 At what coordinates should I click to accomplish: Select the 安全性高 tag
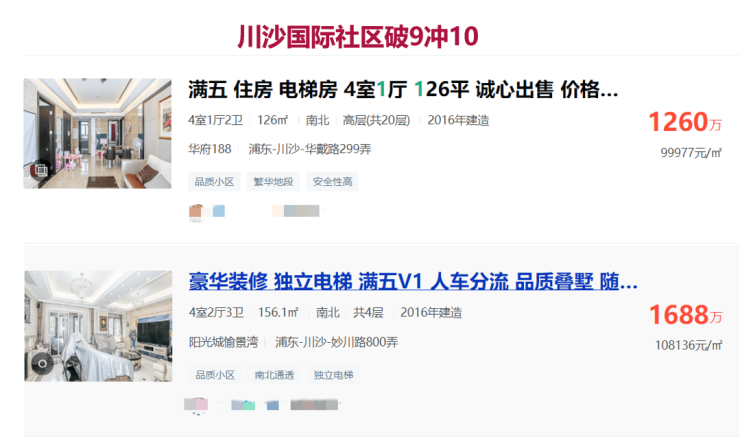[333, 182]
